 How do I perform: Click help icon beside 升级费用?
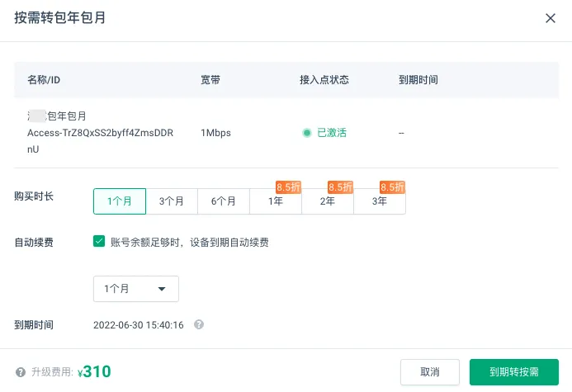click(x=21, y=372)
